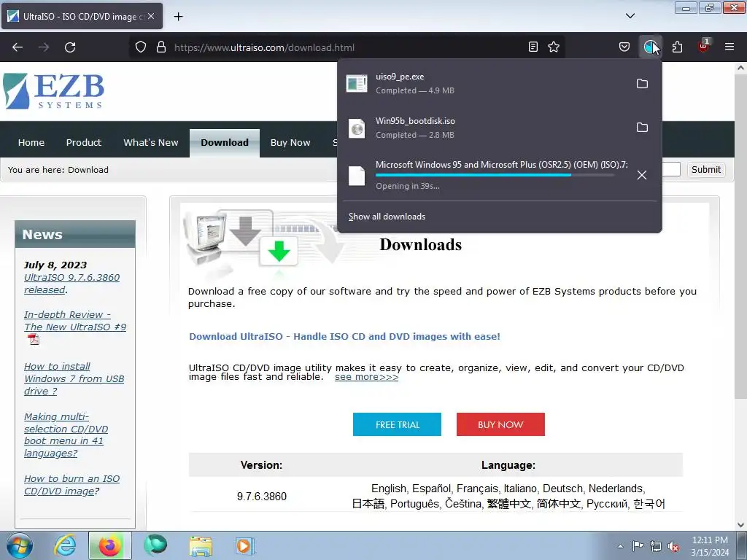Open How to install Windows 7 link

pos(74,378)
